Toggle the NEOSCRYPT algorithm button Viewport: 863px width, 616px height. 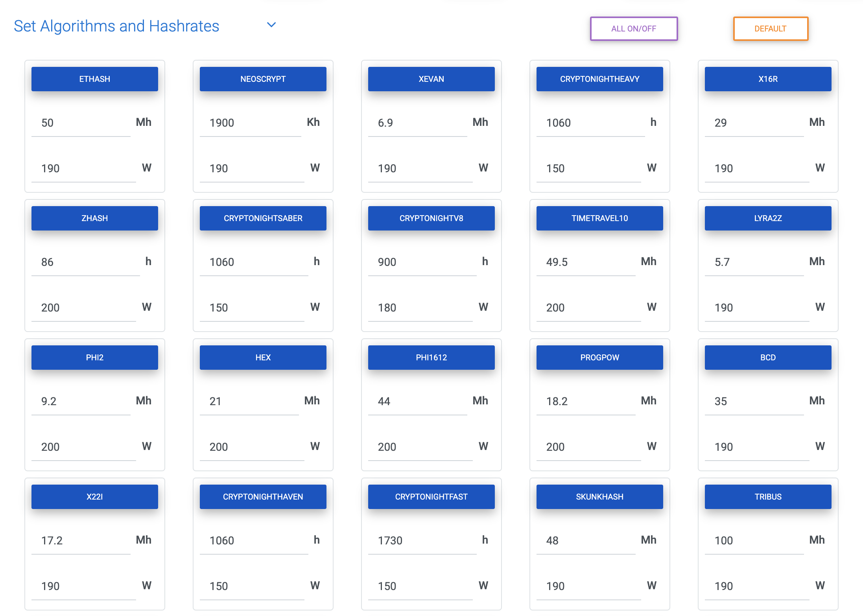[x=263, y=79]
